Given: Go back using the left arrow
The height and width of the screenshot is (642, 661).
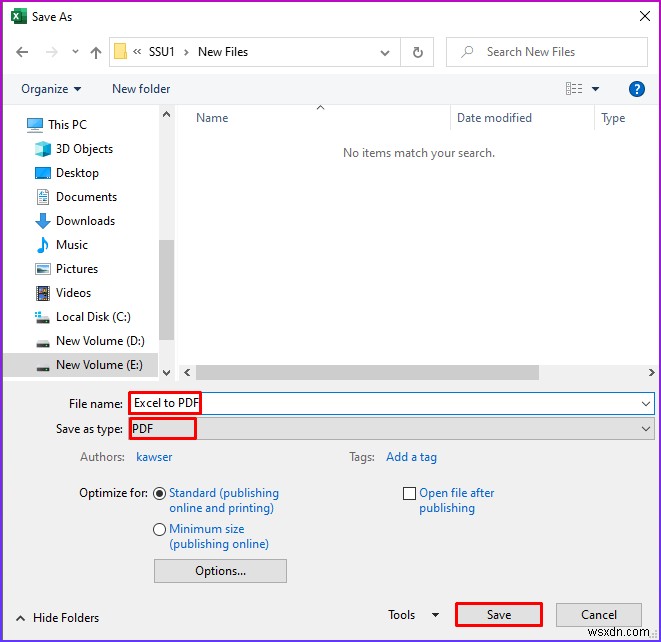Looking at the screenshot, I should click(x=22, y=52).
